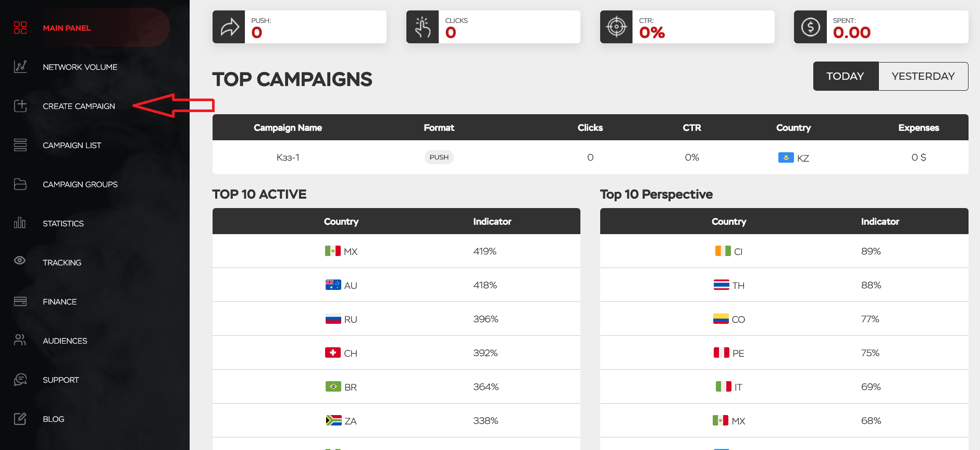Click the Tracking eye icon
Image resolution: width=980 pixels, height=450 pixels.
pyautogui.click(x=20, y=260)
